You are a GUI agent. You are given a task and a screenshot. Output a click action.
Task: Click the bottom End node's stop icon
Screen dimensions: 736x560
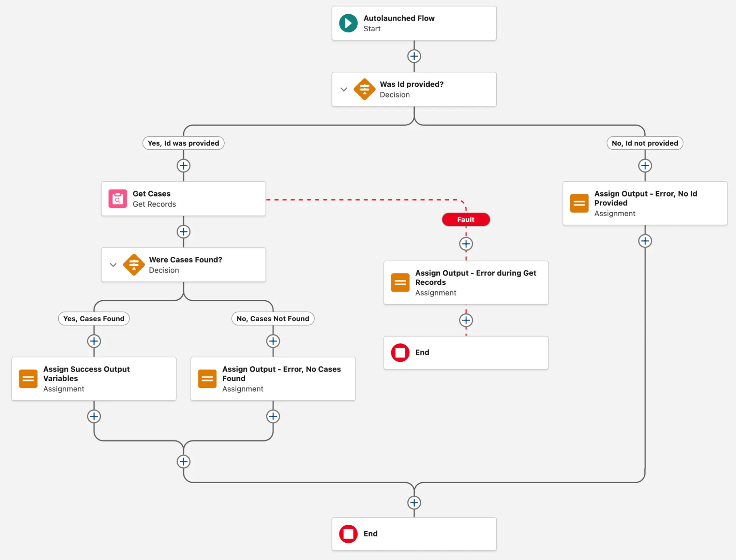(348, 534)
